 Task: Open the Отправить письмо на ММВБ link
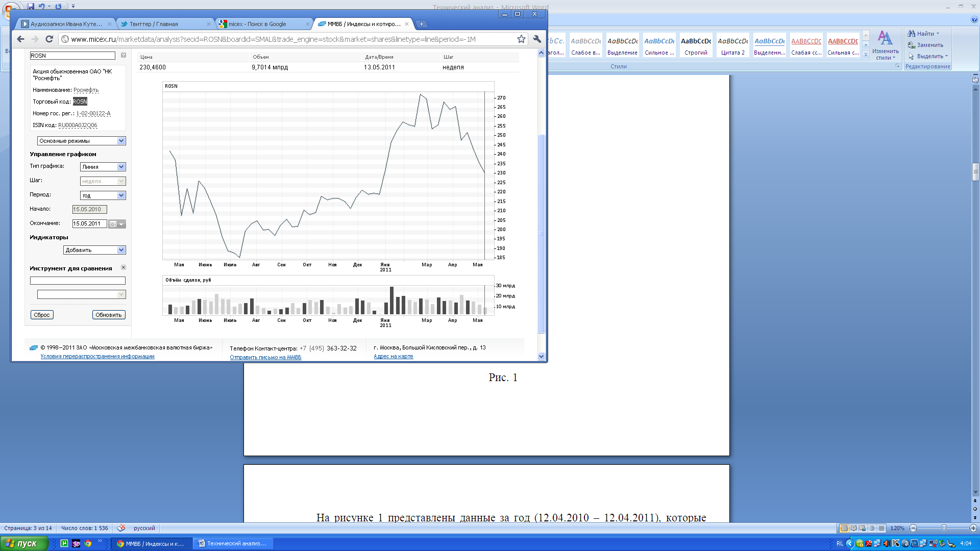click(265, 358)
